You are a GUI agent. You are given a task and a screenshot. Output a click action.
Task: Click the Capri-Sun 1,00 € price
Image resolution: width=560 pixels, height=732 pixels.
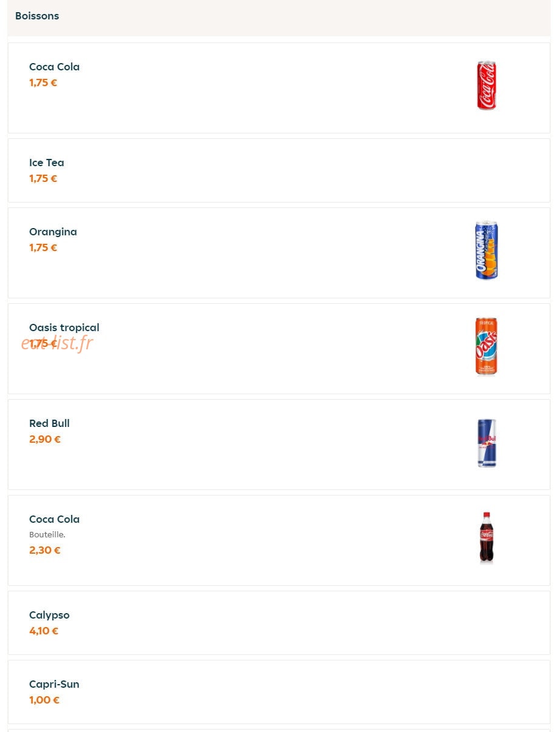coord(44,700)
